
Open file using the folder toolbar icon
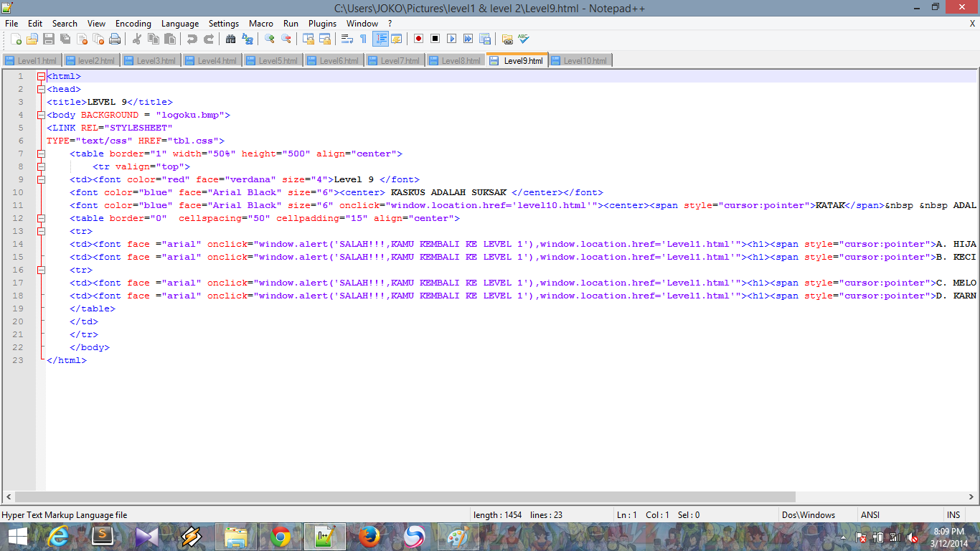click(32, 39)
